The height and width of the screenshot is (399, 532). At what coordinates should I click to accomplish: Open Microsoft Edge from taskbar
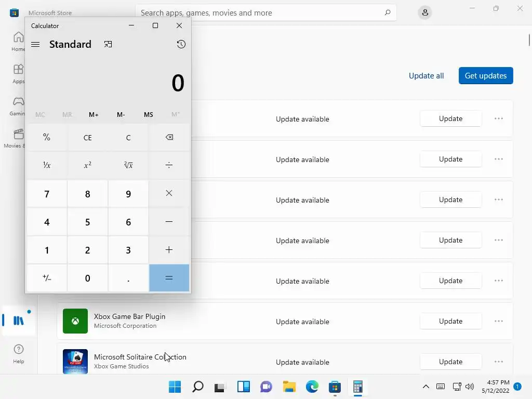coord(312,387)
